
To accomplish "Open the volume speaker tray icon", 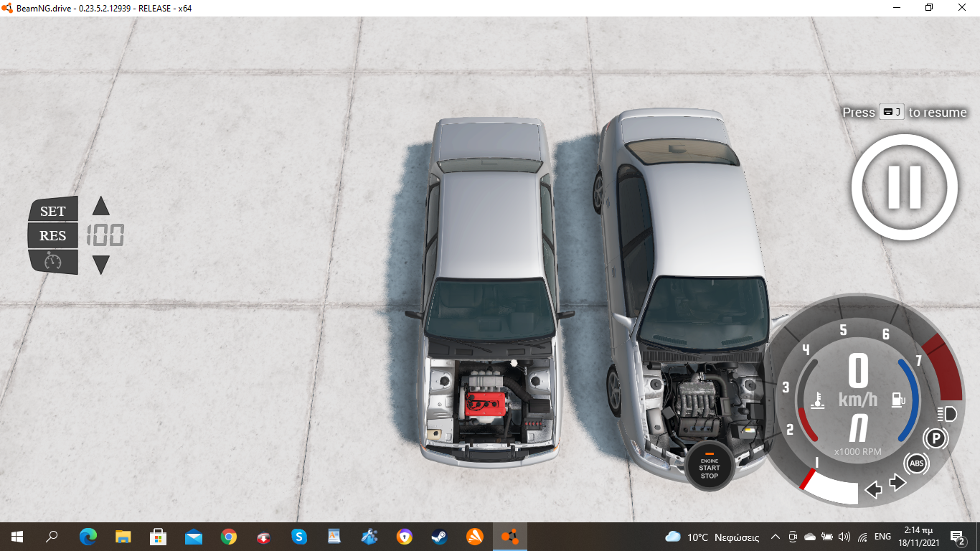I will coord(844,537).
